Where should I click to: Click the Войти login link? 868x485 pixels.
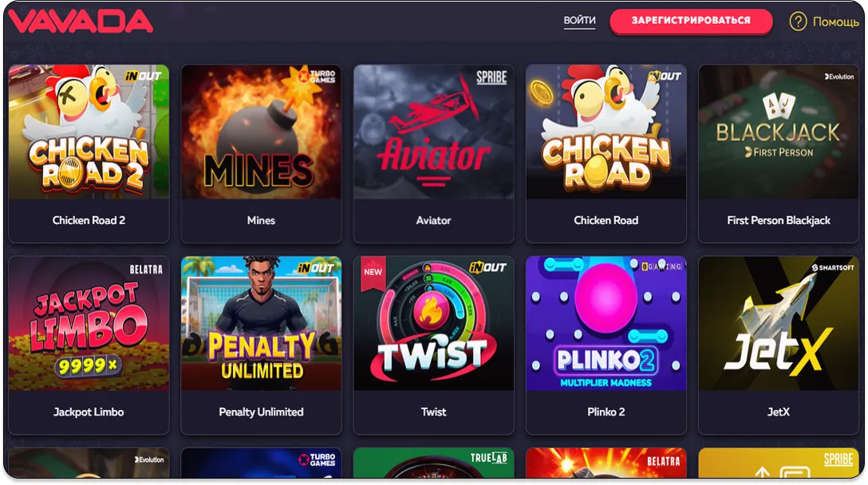pyautogui.click(x=579, y=21)
